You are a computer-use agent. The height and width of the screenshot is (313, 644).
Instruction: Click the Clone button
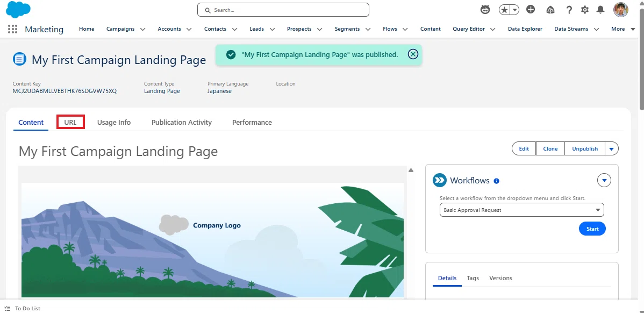click(550, 148)
